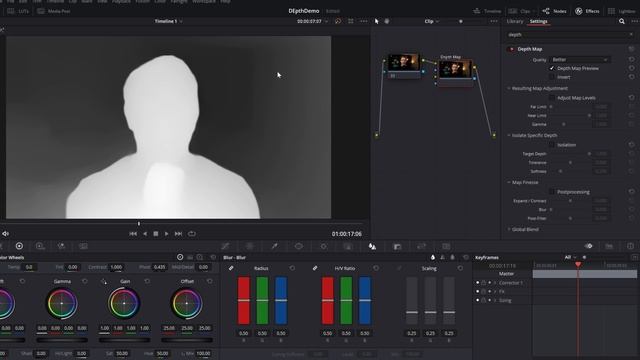
Task: Click the Gain master wheel slider
Action: (x=124, y=340)
